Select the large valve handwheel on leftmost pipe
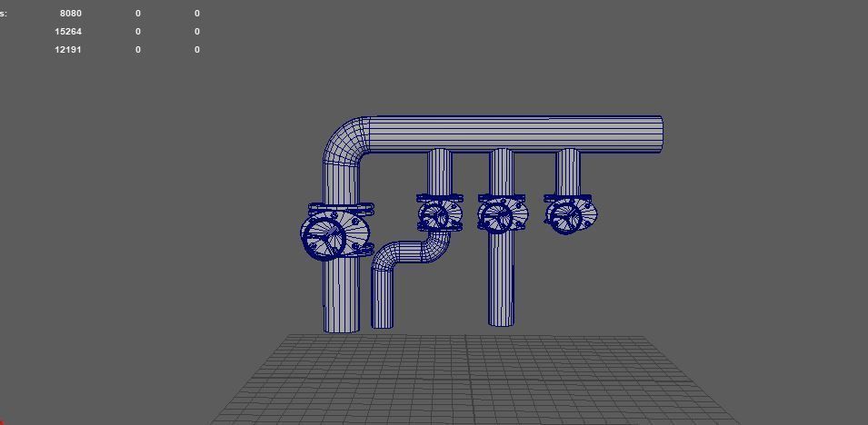868x425 pixels. click(x=324, y=239)
